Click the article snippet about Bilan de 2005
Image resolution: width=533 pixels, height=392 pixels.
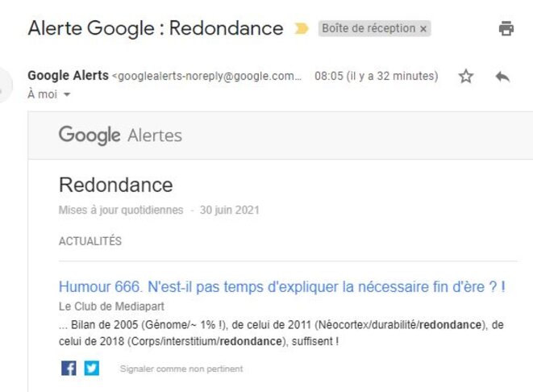(x=281, y=333)
